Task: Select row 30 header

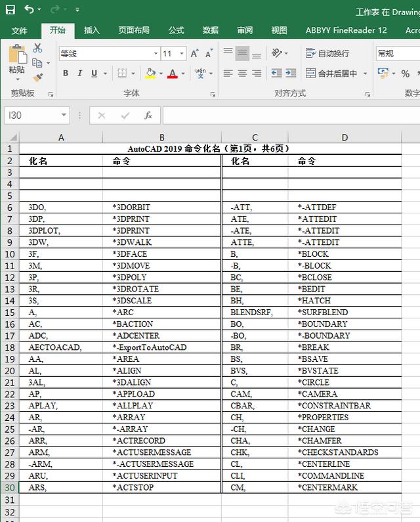Action: tap(10, 488)
